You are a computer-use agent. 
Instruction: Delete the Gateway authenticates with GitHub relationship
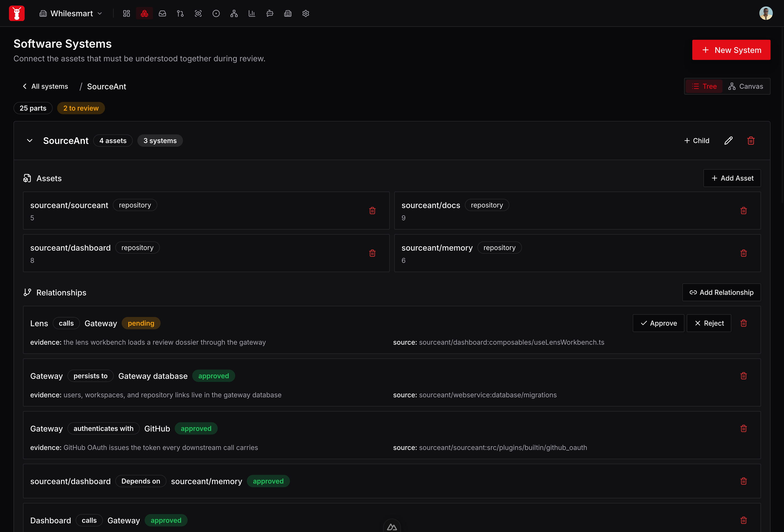click(x=743, y=428)
